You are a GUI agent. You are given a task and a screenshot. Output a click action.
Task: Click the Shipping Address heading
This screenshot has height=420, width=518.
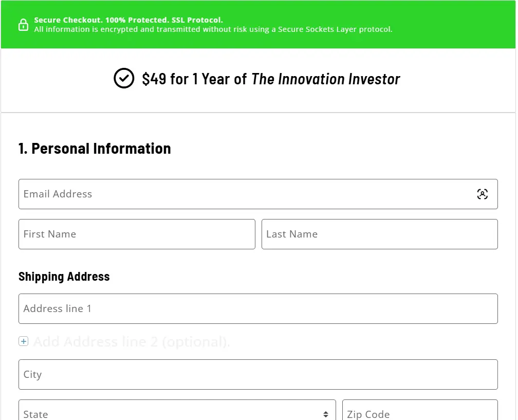pyautogui.click(x=64, y=276)
